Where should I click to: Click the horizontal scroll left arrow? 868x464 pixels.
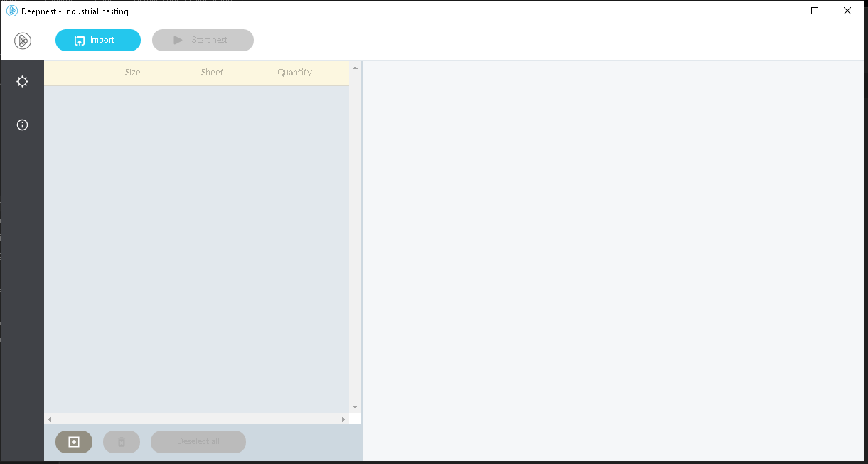coord(50,420)
